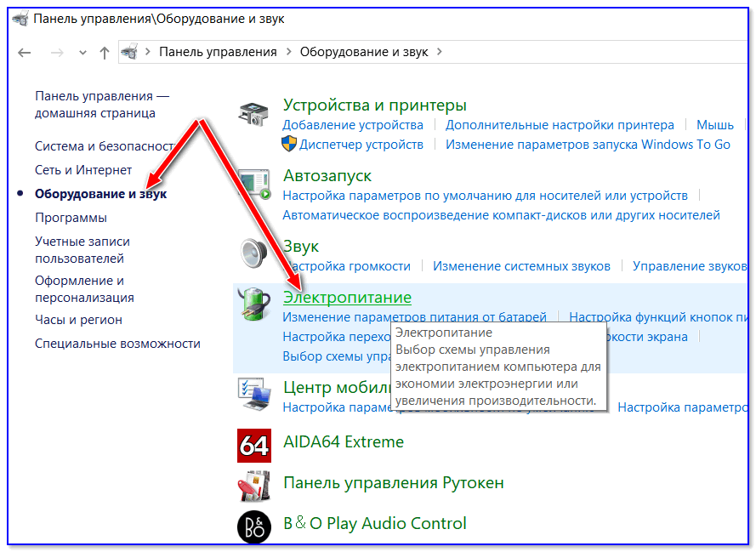The height and width of the screenshot is (552, 756).
Task: Click Настройка громкости link
Action: click(346, 266)
